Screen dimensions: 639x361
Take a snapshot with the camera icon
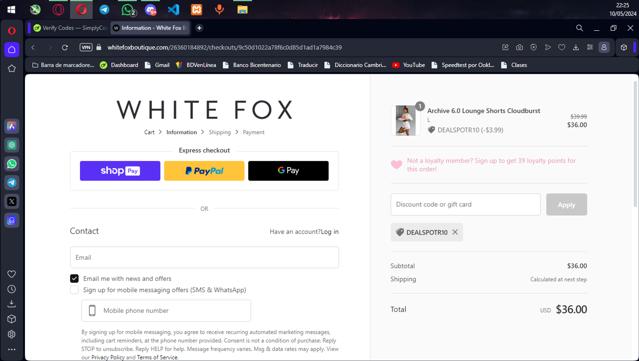519,47
